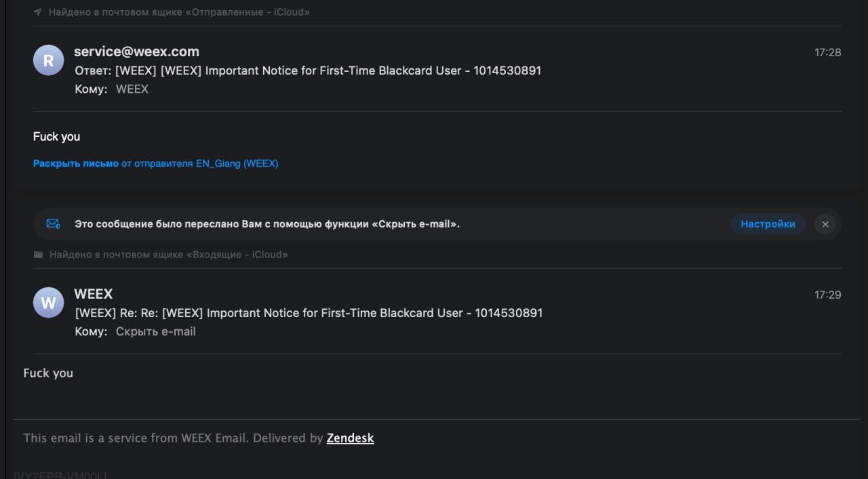
Task: Click subject line starting with «Ответ: [WEEX]»
Action: click(x=308, y=70)
